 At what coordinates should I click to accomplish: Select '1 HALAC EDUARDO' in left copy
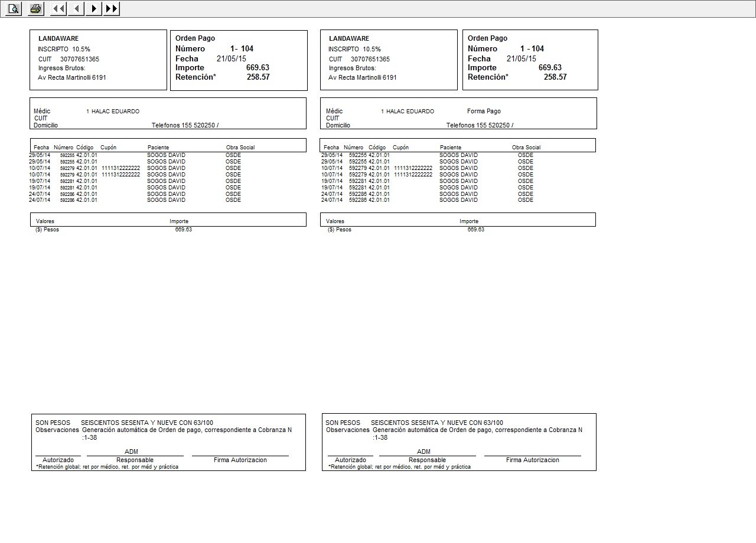113,112
